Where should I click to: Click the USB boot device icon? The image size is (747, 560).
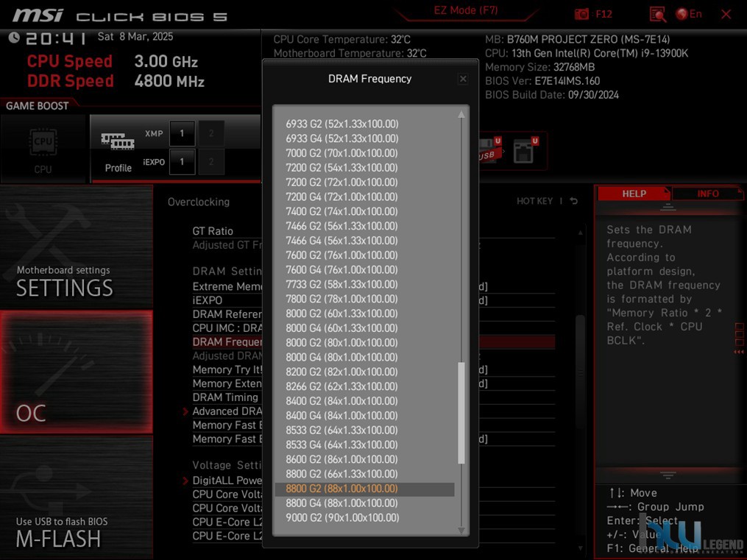(490, 151)
